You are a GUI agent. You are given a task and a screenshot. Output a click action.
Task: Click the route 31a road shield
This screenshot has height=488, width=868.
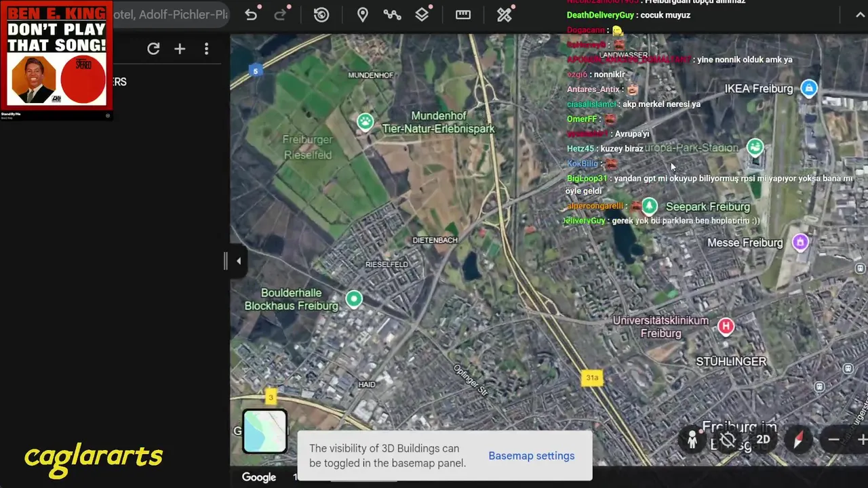click(592, 378)
